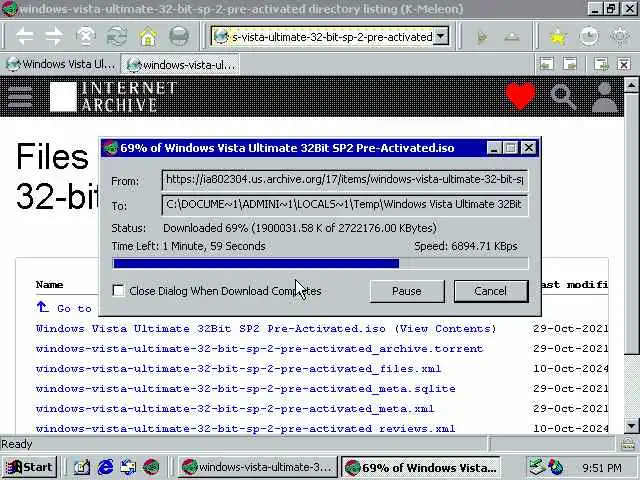The height and width of the screenshot is (480, 640).
Task: Open the _archive.torrent file link
Action: pos(260,349)
